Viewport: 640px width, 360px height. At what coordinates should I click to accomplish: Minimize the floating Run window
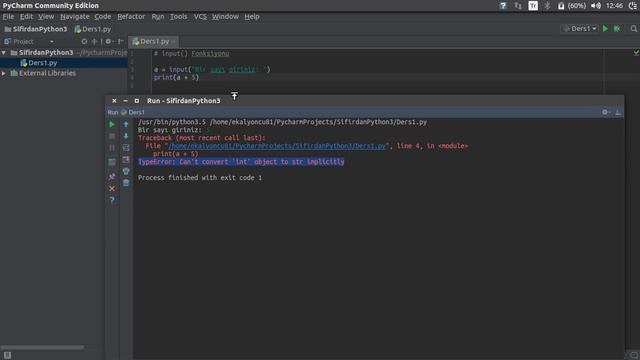(125, 101)
